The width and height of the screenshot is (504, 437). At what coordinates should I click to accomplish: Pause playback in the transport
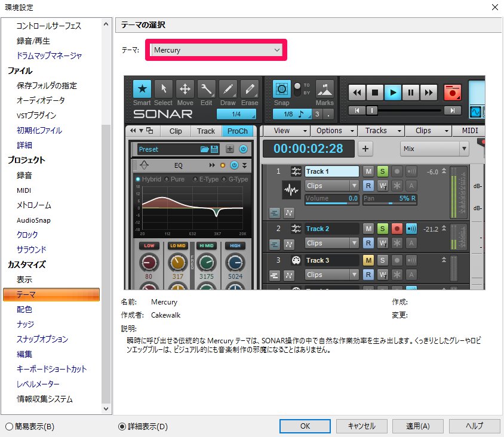(411, 93)
